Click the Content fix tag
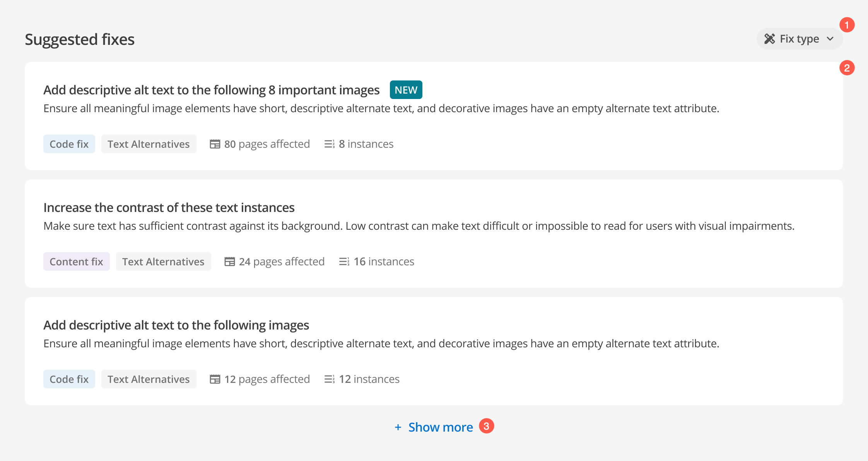Viewport: 868px width, 461px height. [x=76, y=261]
